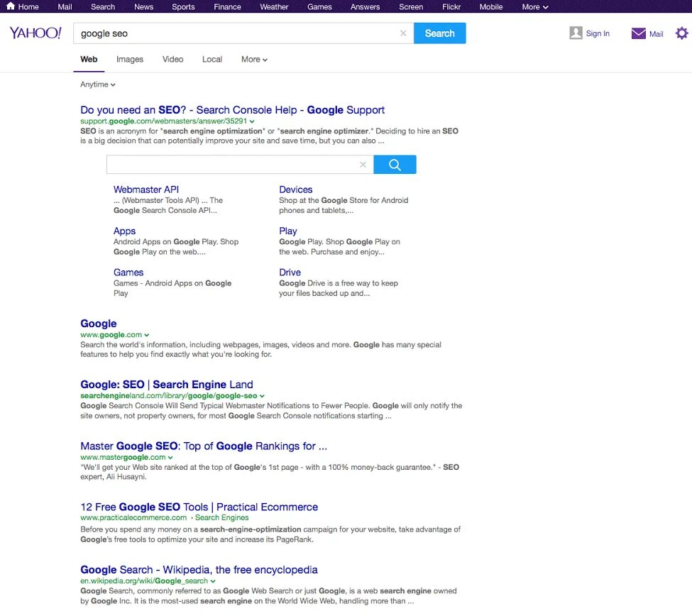Open the More search categories dropdown
This screenshot has width=692, height=616.
click(x=253, y=59)
